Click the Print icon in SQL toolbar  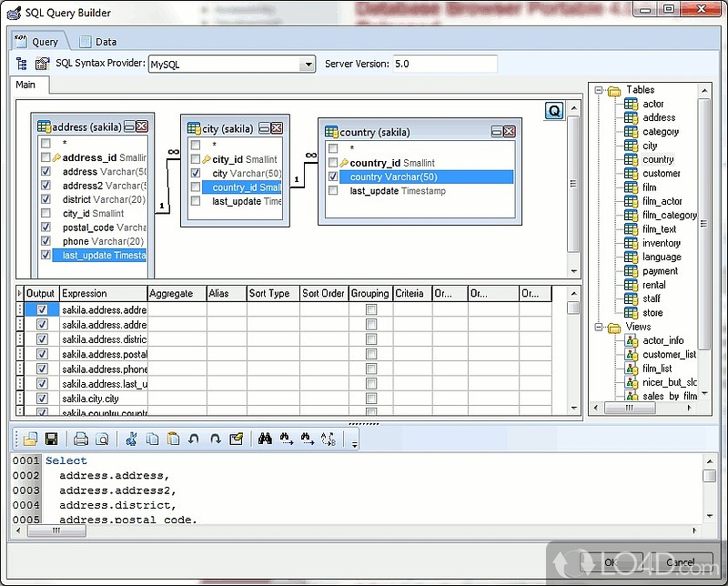81,439
